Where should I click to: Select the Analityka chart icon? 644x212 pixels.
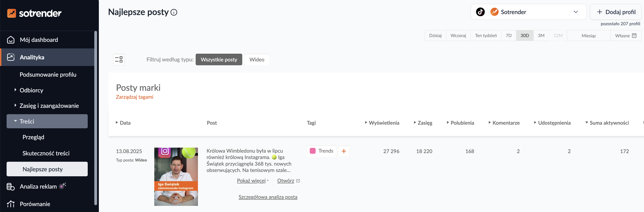10,57
